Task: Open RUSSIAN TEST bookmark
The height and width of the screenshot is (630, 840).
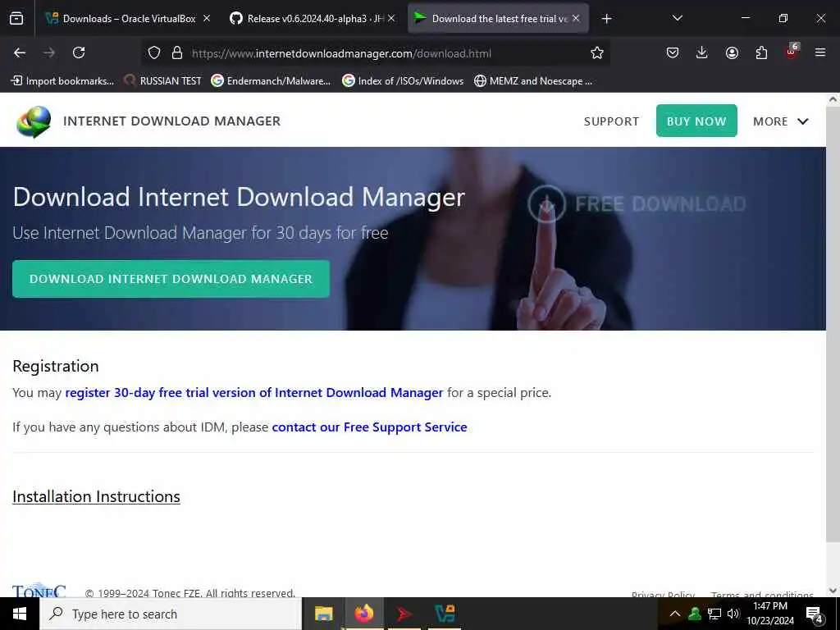Action: [163, 81]
